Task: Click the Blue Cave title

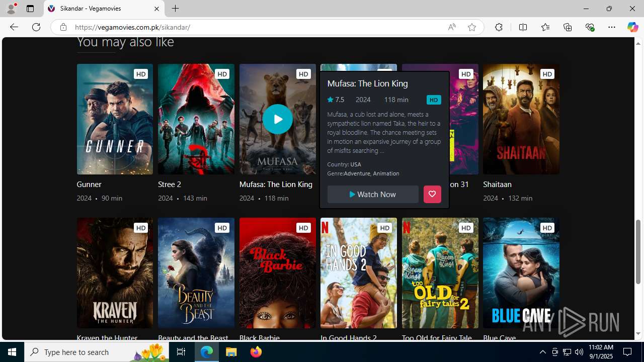Action: click(x=500, y=338)
